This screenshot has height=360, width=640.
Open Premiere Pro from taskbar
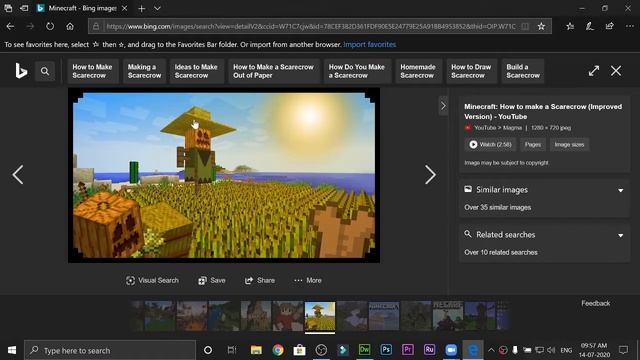point(407,350)
